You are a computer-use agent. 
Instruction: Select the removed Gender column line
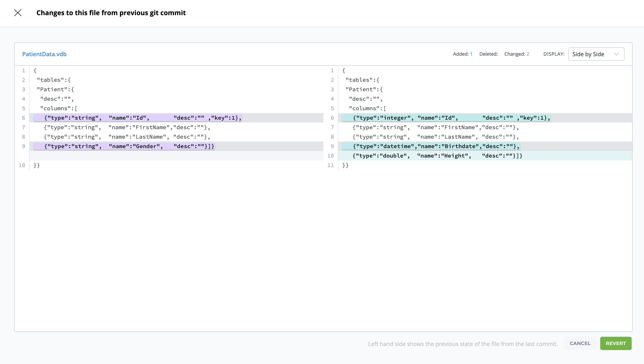click(x=124, y=146)
